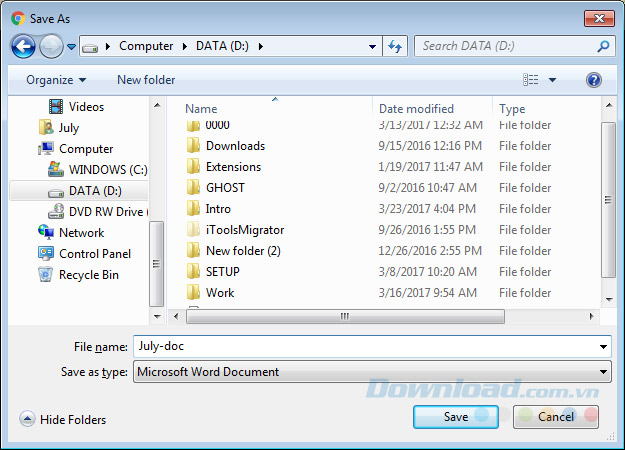Click the drive icon in address bar

point(90,48)
